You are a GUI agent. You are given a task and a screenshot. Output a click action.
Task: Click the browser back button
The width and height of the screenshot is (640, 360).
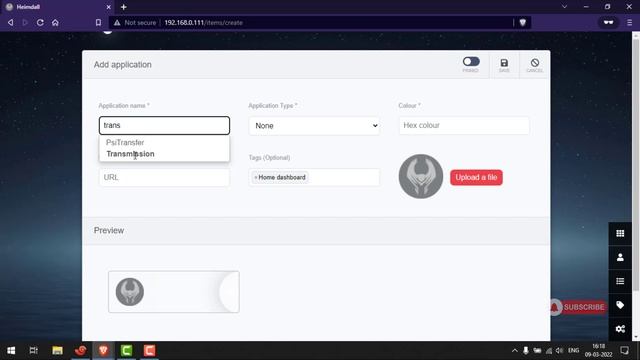click(11, 22)
